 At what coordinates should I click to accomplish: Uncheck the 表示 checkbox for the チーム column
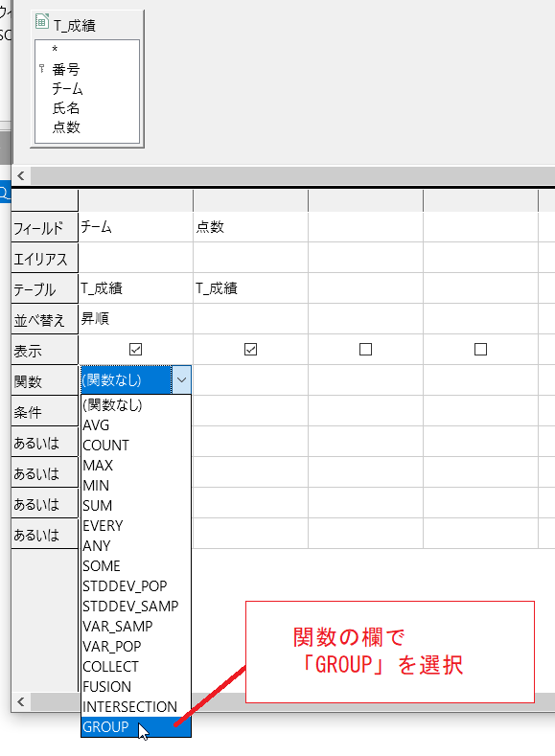135,349
